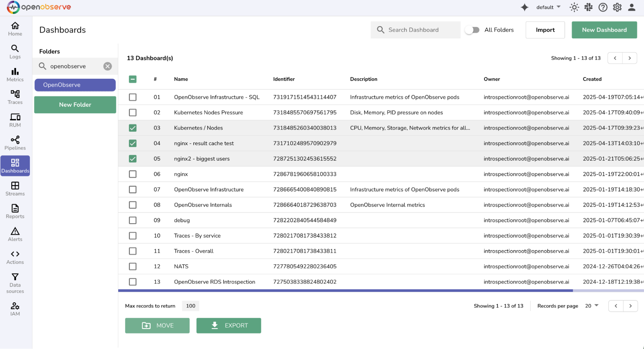Open Home from the sidebar menu

tap(15, 29)
